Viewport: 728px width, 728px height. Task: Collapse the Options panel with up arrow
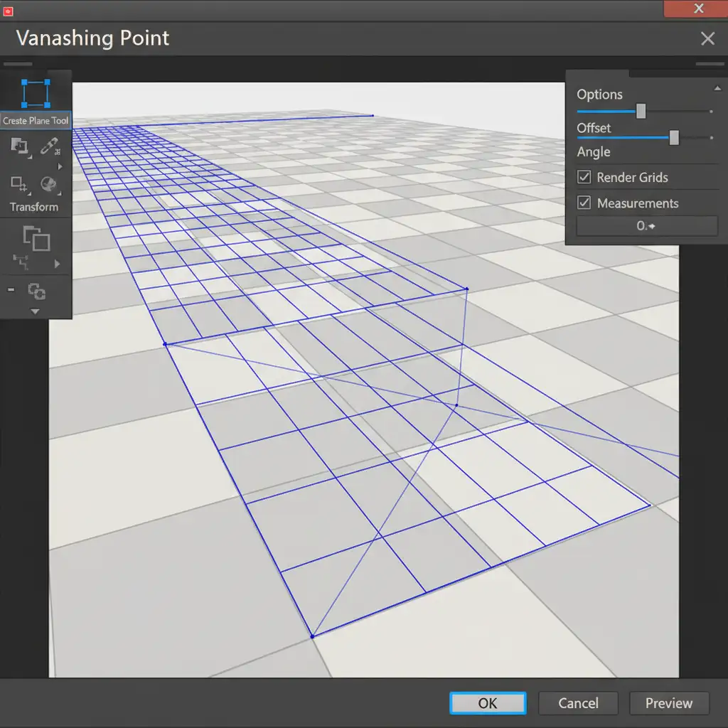(x=716, y=88)
